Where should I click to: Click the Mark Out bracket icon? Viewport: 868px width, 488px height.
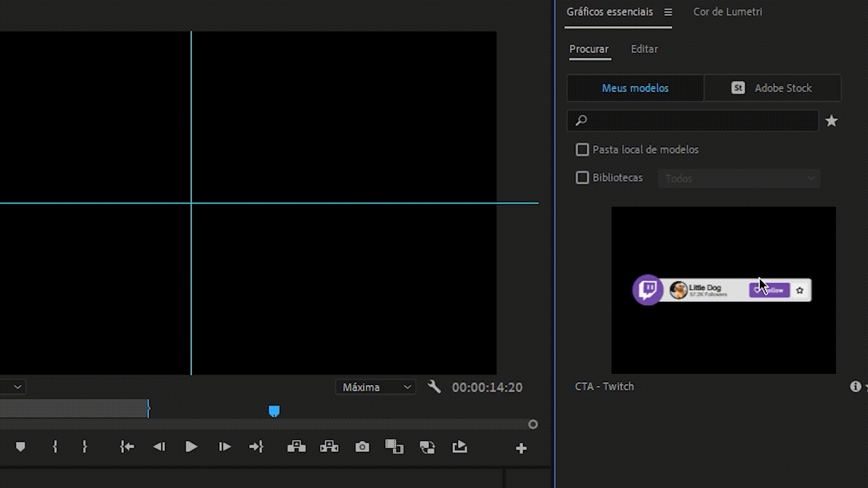pyautogui.click(x=85, y=447)
